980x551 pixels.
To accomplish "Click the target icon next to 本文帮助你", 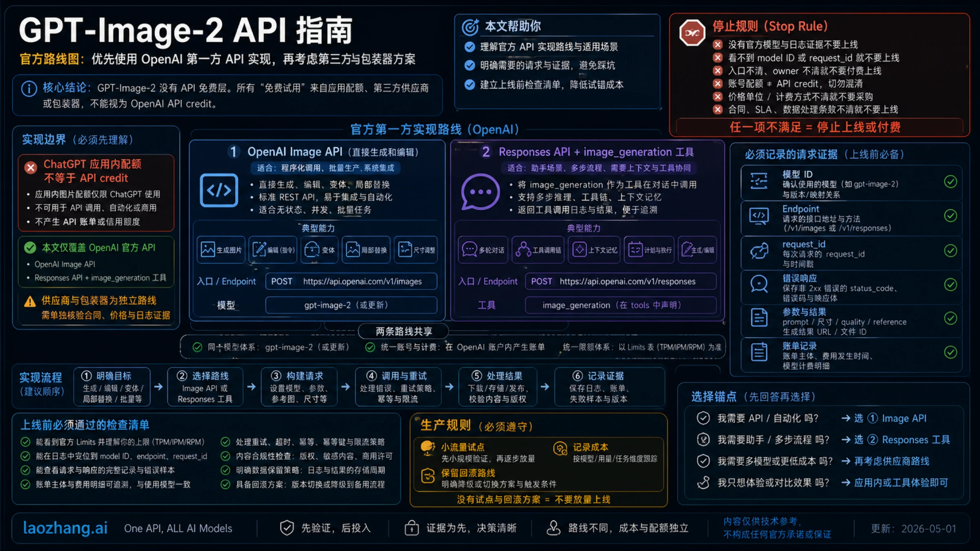I will 470,27.
